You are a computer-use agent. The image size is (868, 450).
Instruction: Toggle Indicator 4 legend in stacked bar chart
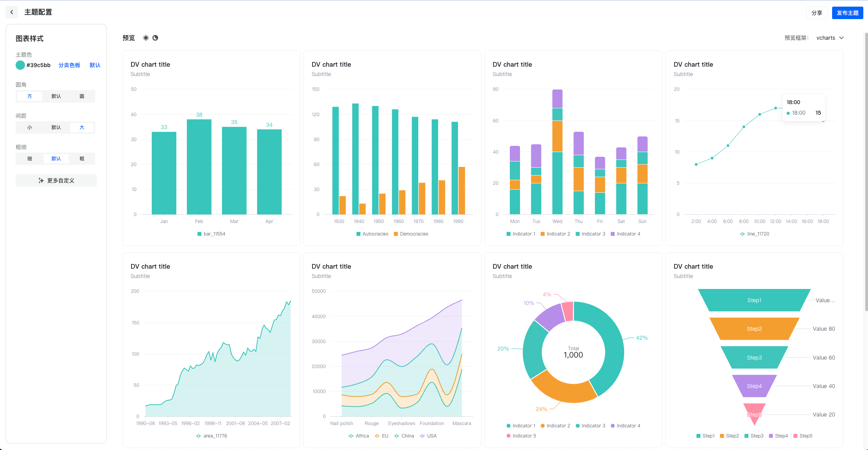pos(612,234)
